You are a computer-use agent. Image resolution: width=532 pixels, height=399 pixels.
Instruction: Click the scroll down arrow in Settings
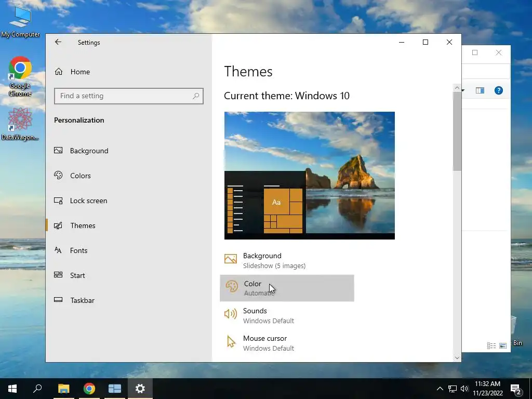tap(457, 357)
